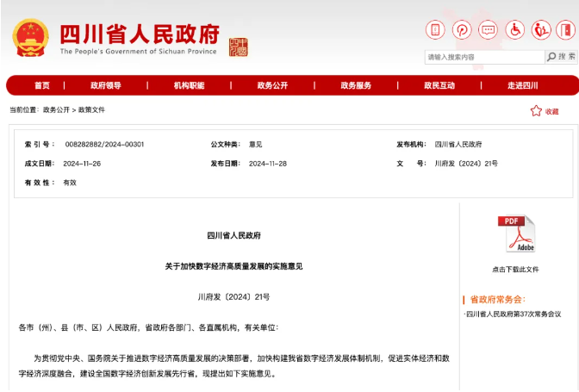Click the Adobe PDF download icon
Viewport: 579px width, 392px height.
coord(515,235)
